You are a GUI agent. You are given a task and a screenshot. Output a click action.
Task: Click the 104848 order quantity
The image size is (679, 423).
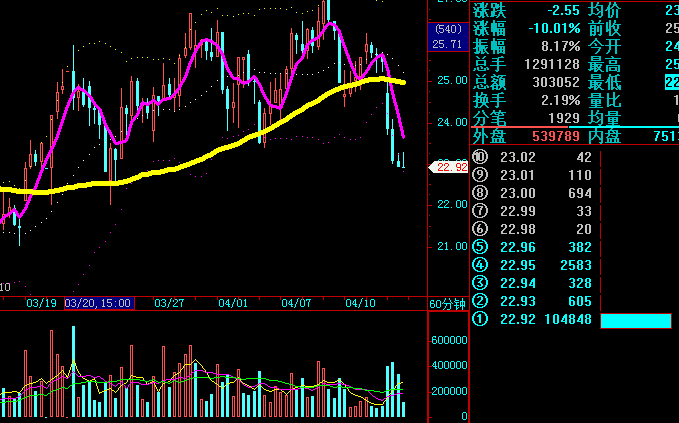click(568, 320)
